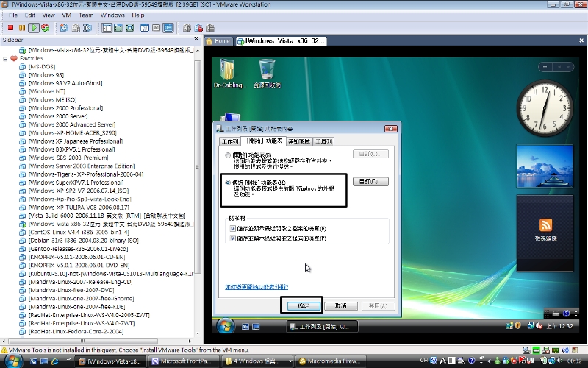Viewport: 588px width, 368px height.
Task: Switch to quick switch mode icon
Action: (x=118, y=28)
